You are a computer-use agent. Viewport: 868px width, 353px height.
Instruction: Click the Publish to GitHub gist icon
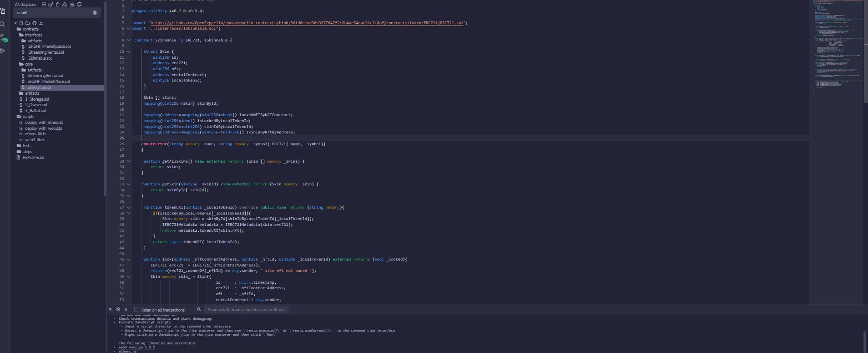(34, 23)
